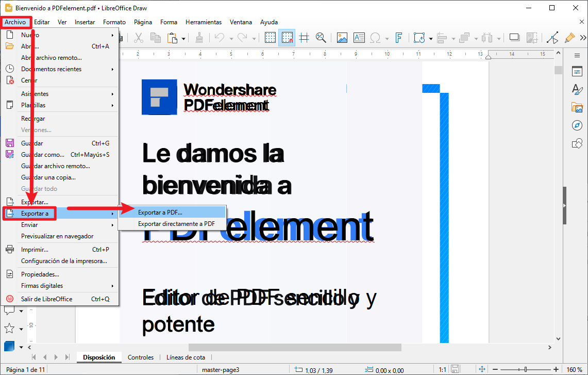Viewport: 588px width, 375px height.
Task: Click the Show draw functions pencil icon
Action: pos(569,38)
